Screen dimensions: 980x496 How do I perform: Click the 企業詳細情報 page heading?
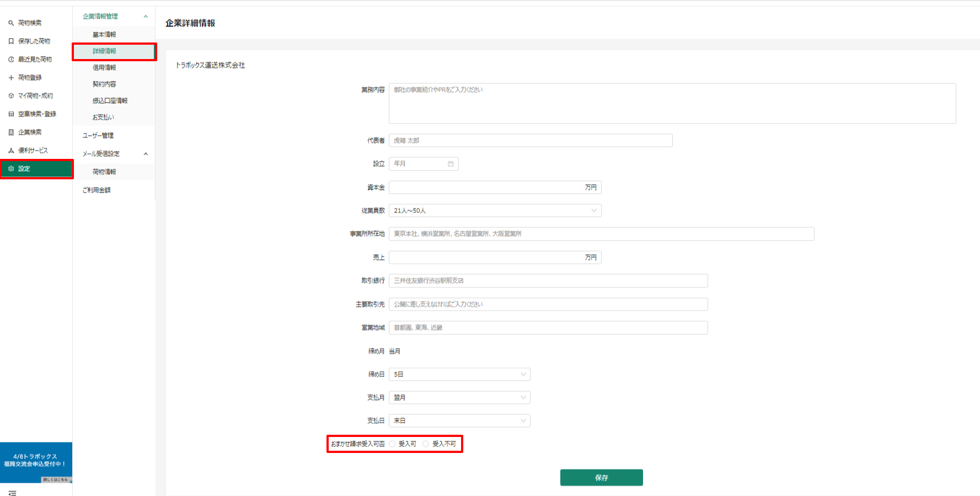(190, 23)
